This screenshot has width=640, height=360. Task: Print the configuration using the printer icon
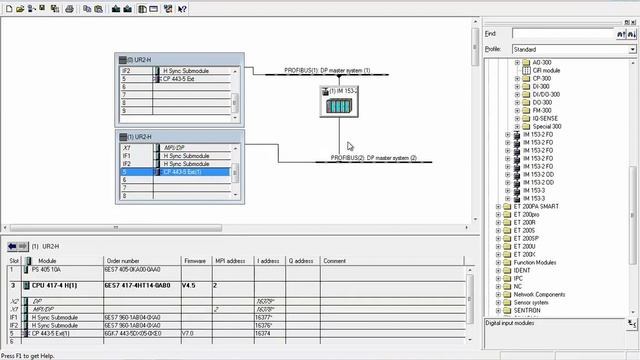(x=69, y=9)
